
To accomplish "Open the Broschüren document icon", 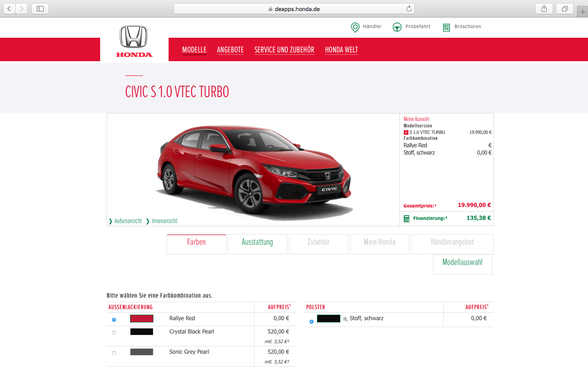I will tap(446, 28).
